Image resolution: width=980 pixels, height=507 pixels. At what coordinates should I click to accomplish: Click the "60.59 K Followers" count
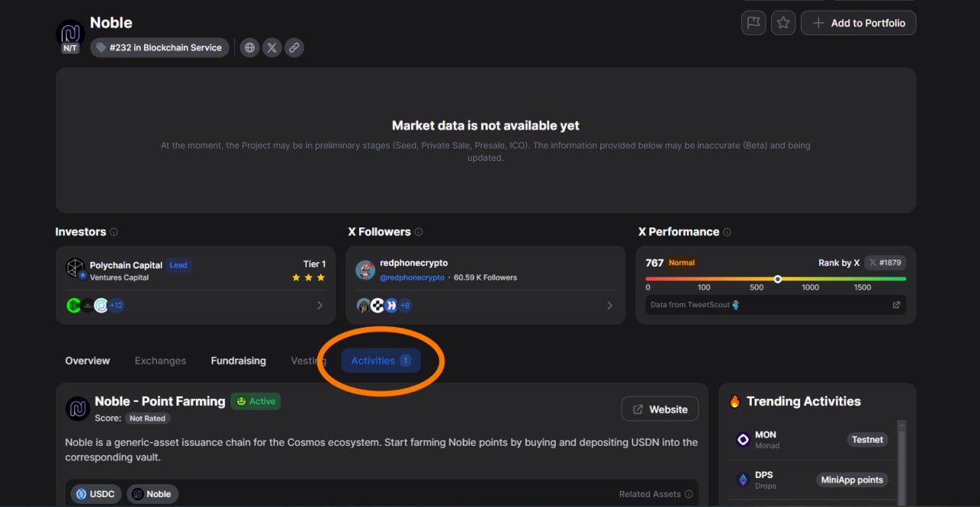[485, 277]
